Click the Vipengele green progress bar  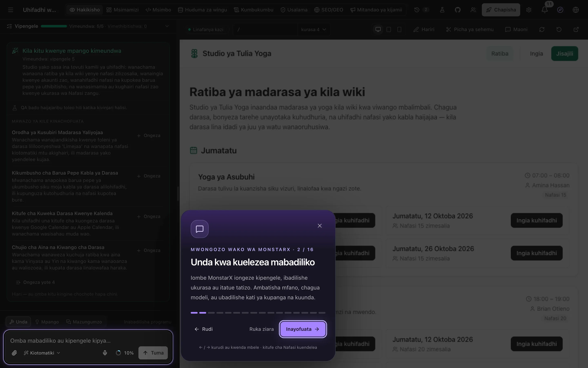[54, 26]
